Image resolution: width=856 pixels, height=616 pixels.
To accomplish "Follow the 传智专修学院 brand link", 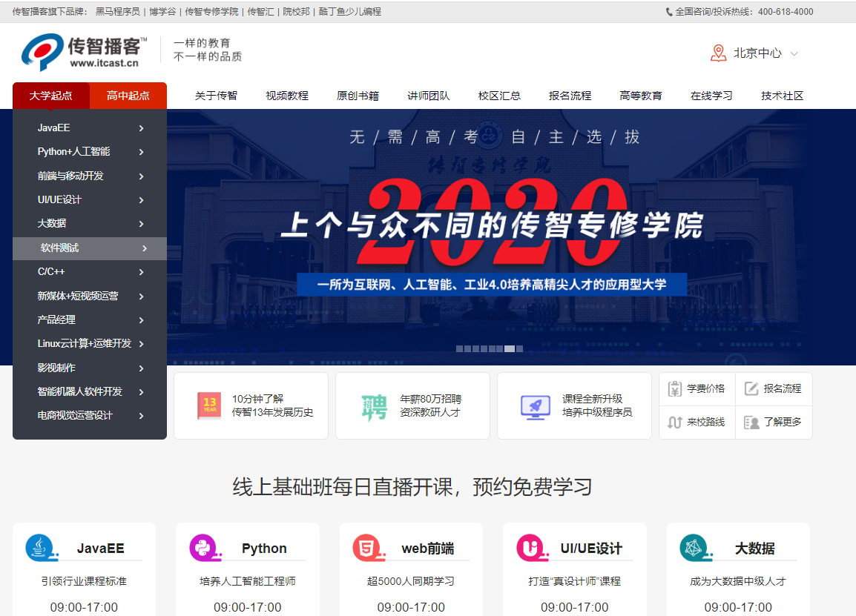I will (212, 11).
